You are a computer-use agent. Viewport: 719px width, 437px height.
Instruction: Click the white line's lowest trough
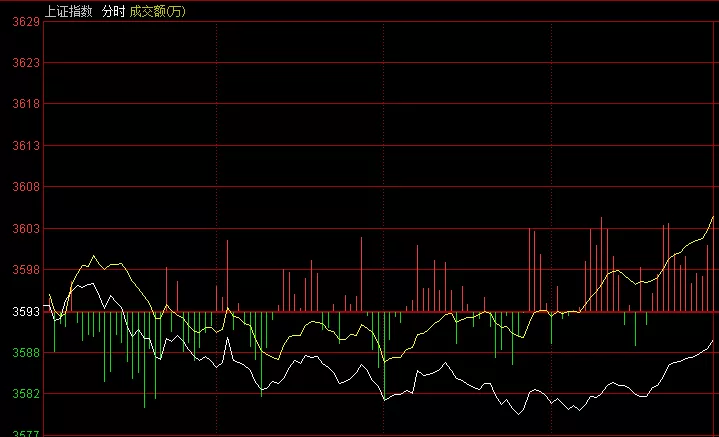click(518, 413)
